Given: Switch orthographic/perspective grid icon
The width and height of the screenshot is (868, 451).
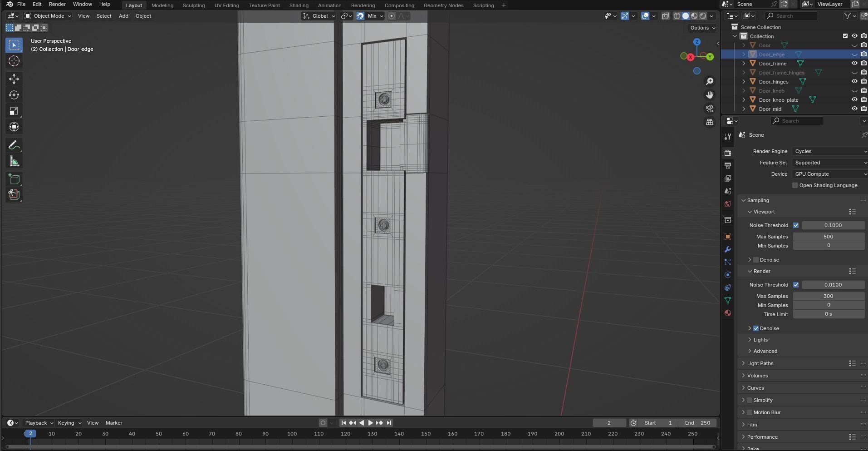Looking at the screenshot, I should click(x=710, y=122).
